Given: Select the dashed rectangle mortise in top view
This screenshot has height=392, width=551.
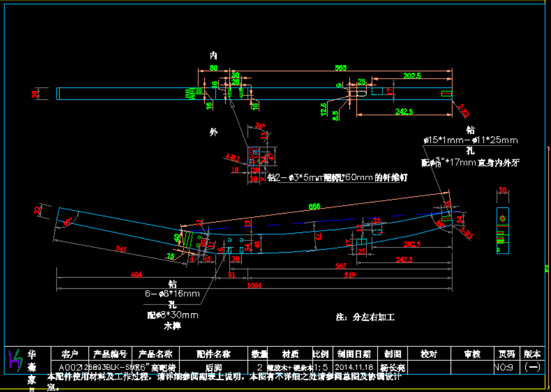Looking at the screenshot, I should [x=377, y=91].
